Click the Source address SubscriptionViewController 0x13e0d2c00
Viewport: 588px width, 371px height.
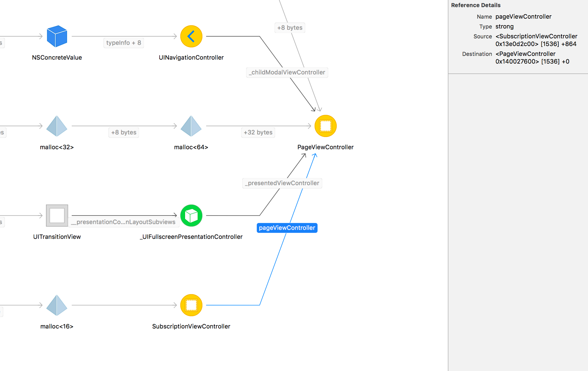[x=536, y=40]
